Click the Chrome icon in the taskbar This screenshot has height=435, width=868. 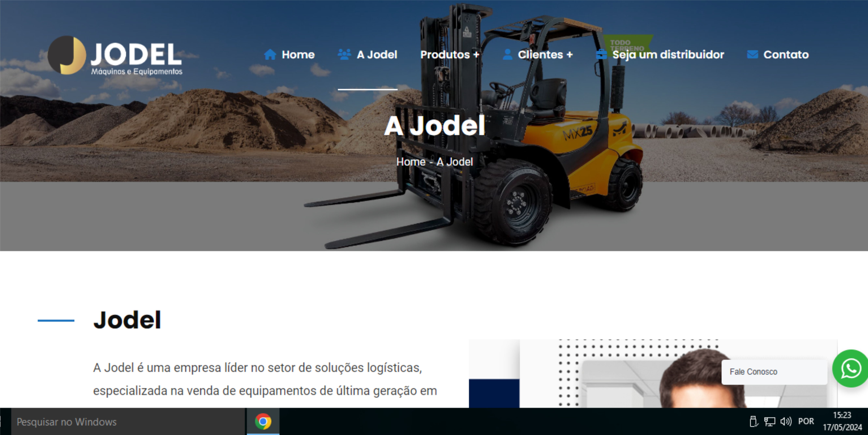coord(263,421)
